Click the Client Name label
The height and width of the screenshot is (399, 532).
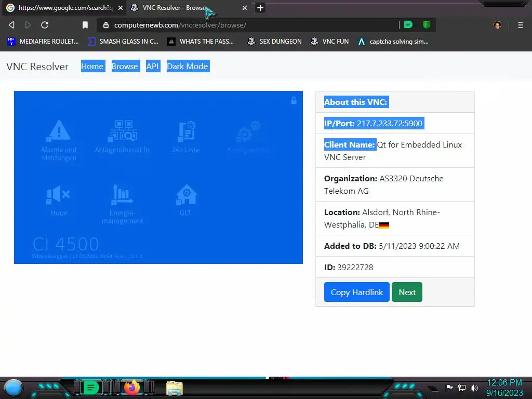[349, 144]
